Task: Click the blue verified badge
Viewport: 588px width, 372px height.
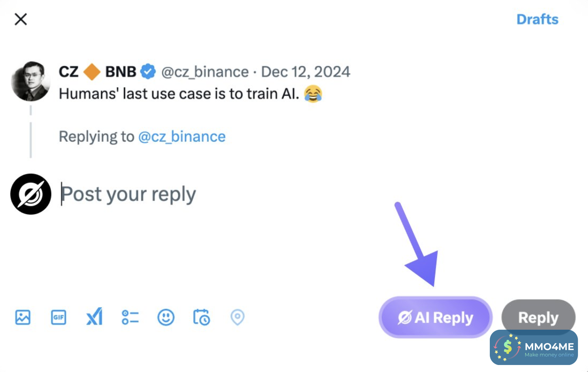Action: tap(148, 72)
